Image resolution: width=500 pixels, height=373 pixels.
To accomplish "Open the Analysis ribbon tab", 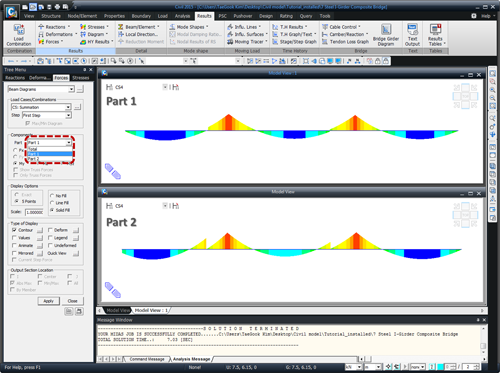I will coord(182,16).
